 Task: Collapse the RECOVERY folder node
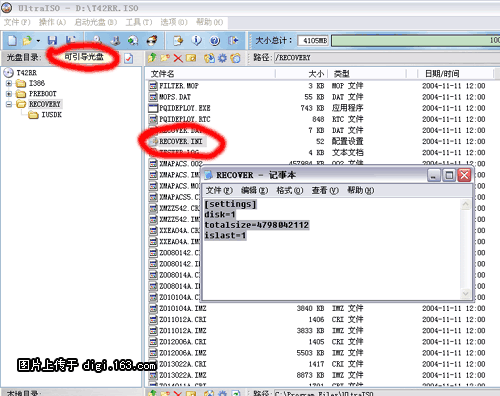click(9, 104)
